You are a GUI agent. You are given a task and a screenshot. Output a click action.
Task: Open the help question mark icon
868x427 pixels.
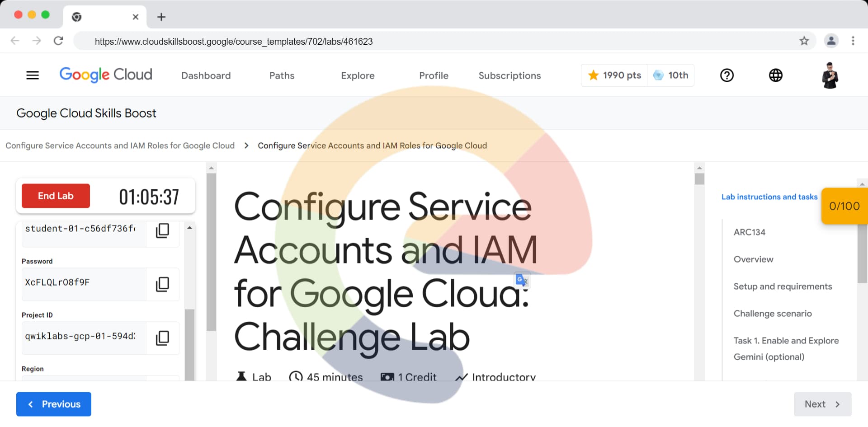[726, 75]
